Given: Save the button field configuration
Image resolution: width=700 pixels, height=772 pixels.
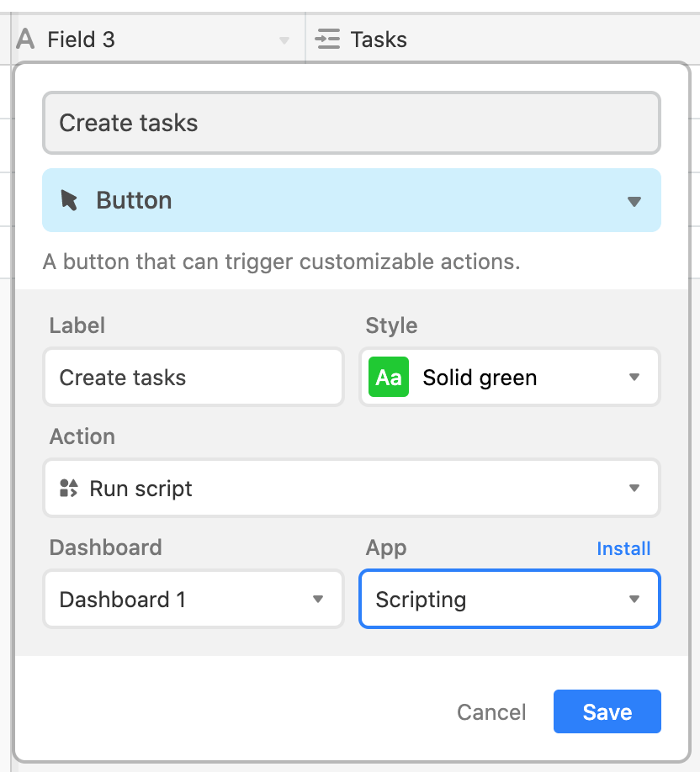Looking at the screenshot, I should [607, 711].
